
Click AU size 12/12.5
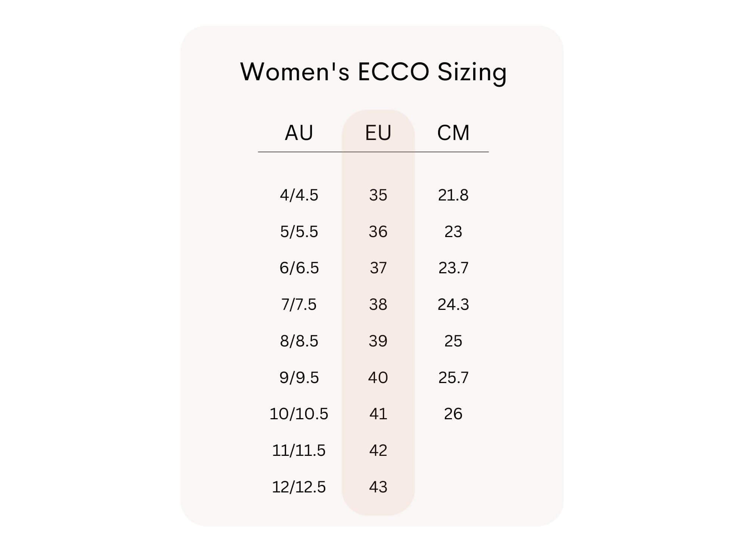pyautogui.click(x=299, y=487)
